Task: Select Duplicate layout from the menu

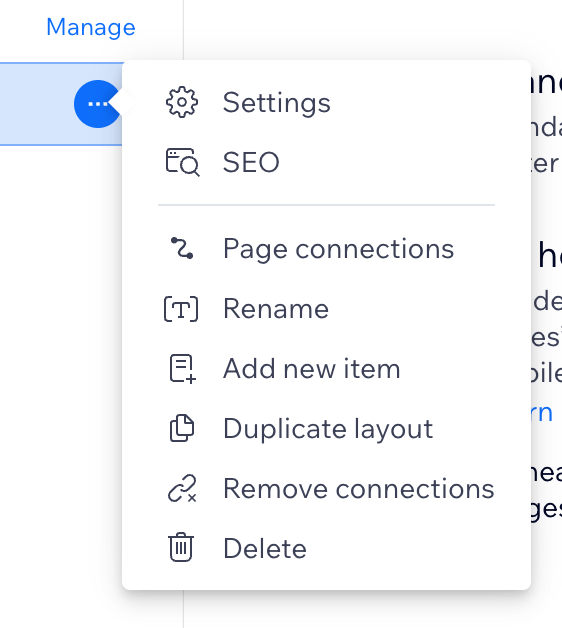Action: point(326,429)
